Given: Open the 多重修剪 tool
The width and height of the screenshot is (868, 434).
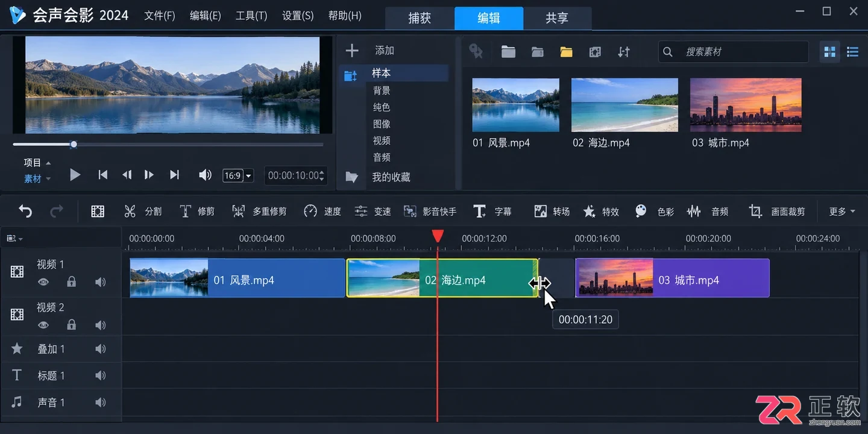Looking at the screenshot, I should pyautogui.click(x=259, y=211).
